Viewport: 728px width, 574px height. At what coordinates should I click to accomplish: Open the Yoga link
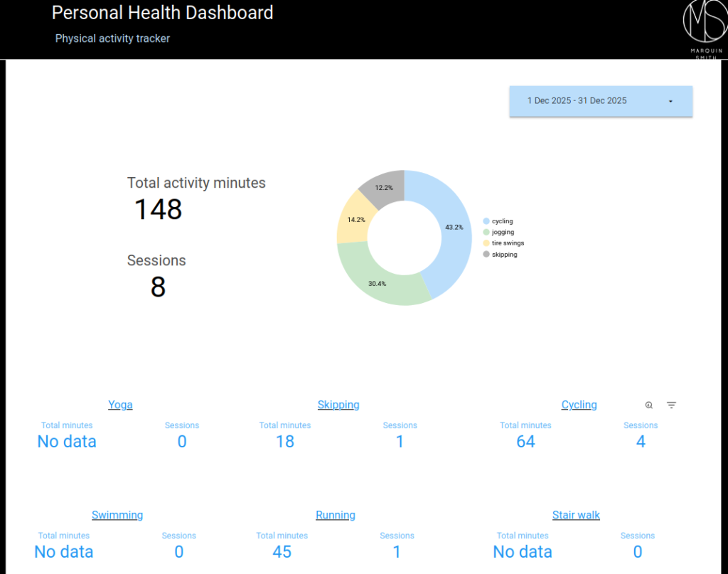(120, 405)
